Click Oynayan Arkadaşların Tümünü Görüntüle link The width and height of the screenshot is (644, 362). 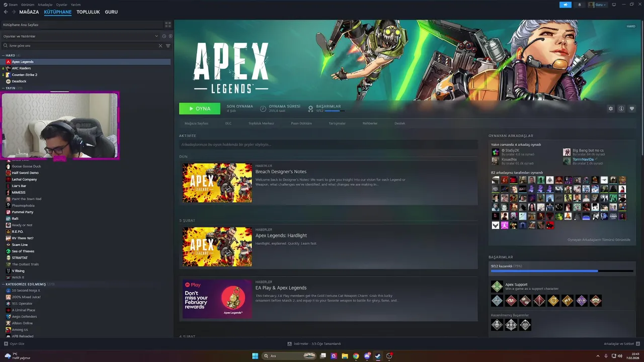coord(599,240)
